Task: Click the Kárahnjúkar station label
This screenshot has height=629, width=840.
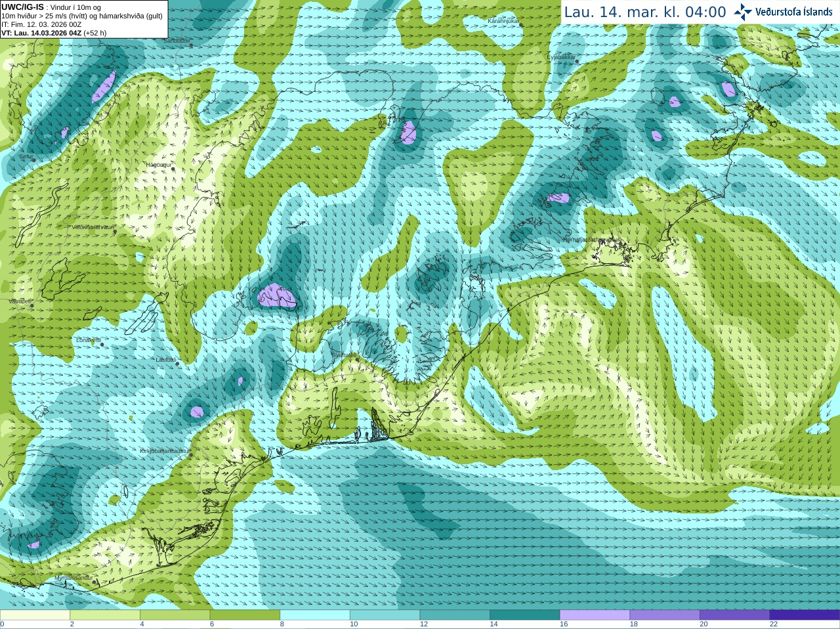Action: (x=503, y=21)
